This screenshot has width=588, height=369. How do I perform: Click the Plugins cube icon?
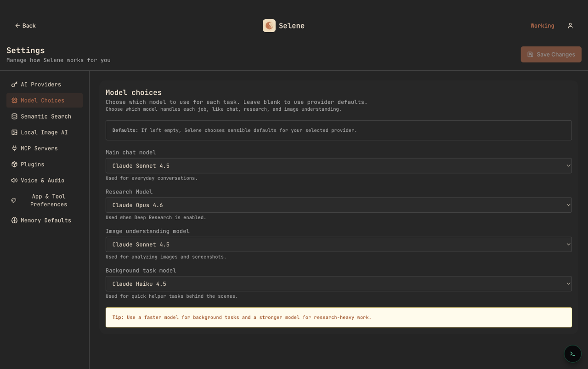tap(14, 164)
